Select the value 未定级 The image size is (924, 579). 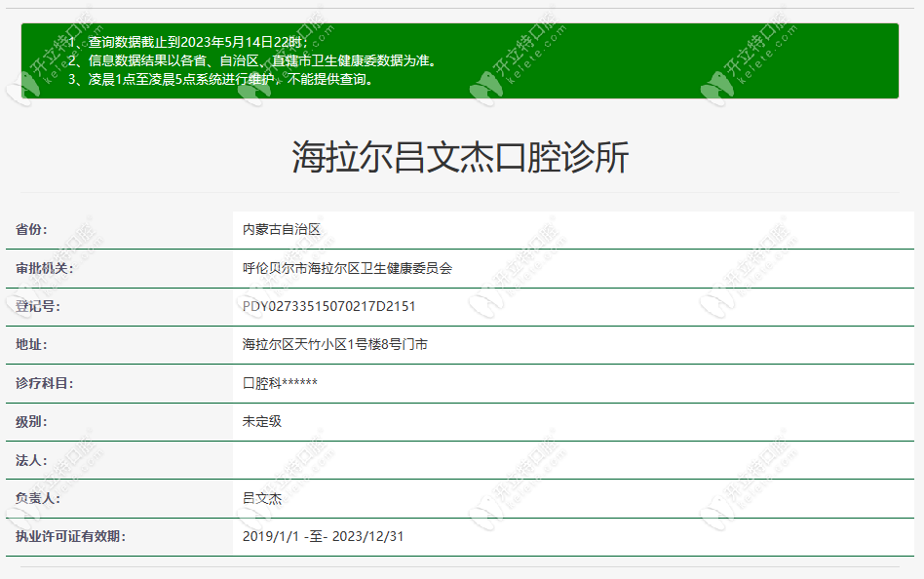(x=261, y=421)
